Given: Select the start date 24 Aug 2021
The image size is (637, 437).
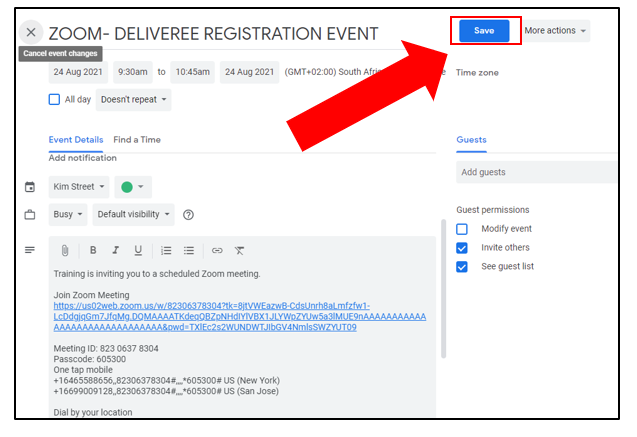Looking at the screenshot, I should 78,72.
